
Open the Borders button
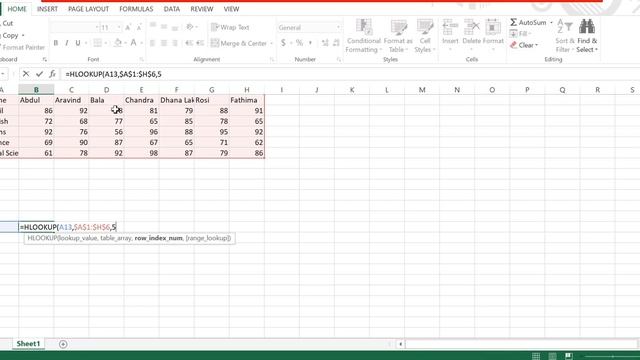point(97,43)
